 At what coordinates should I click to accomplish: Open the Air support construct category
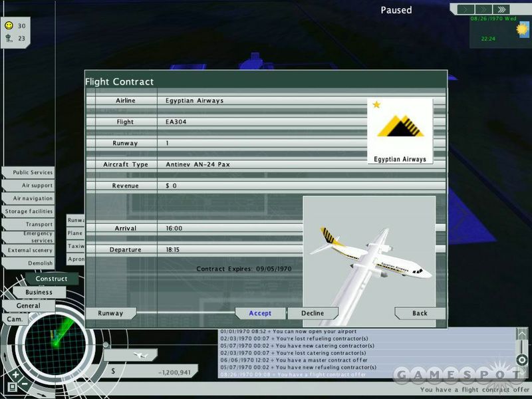coord(29,186)
